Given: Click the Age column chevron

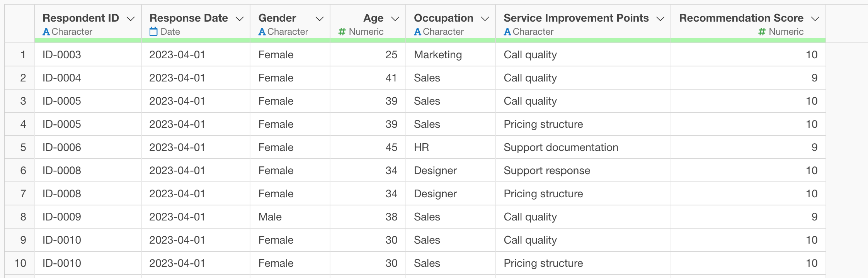Looking at the screenshot, I should pos(395,19).
